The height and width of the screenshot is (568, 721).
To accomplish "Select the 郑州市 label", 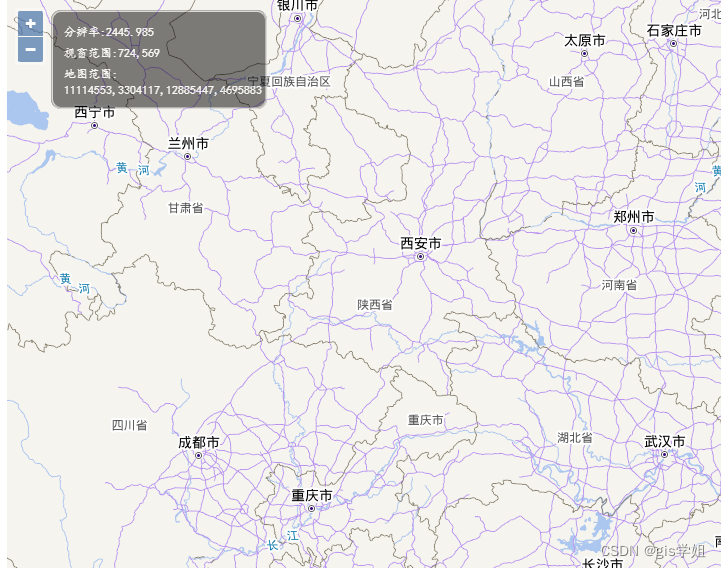I will tap(634, 217).
